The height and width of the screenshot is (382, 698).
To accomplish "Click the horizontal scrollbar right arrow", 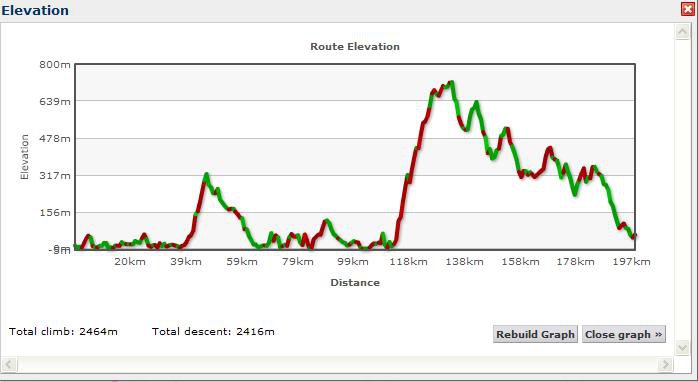I will click(x=666, y=365).
